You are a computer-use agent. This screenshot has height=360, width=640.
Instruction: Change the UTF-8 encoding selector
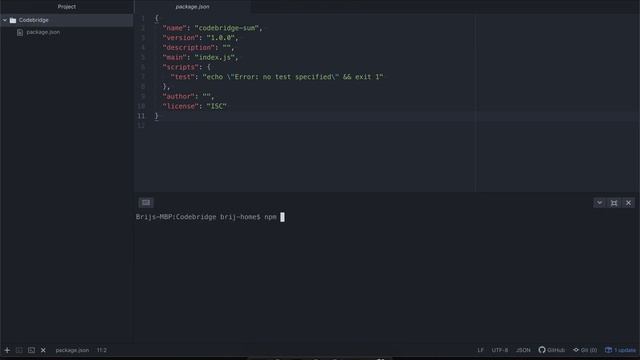coord(500,350)
